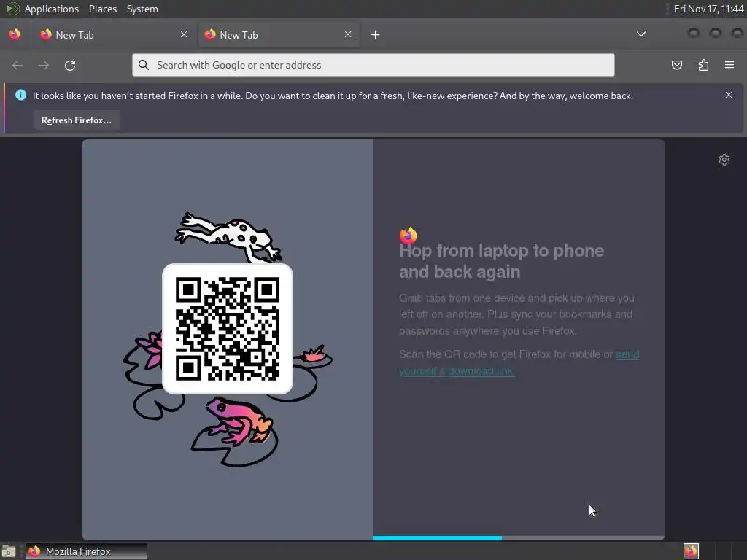Click the show desktop icon in bottom panel
Image resolution: width=747 pixels, height=560 pixels.
pyautogui.click(x=9, y=551)
